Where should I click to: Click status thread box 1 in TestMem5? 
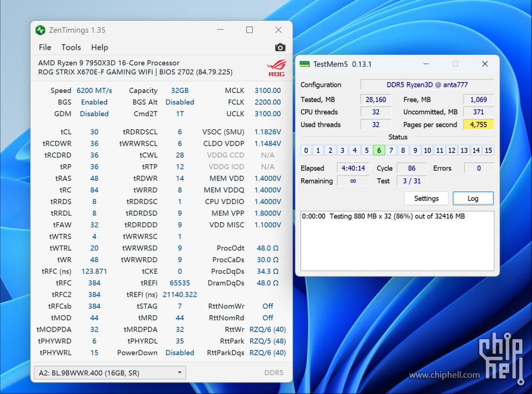pos(318,151)
